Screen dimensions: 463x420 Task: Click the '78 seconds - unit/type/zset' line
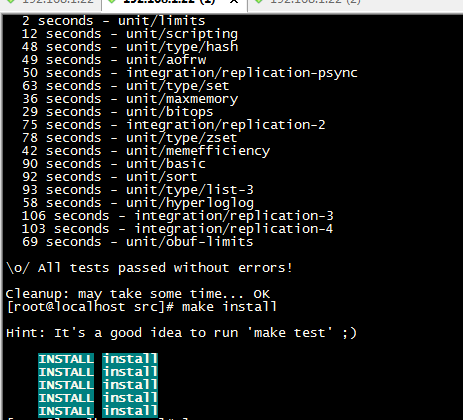(x=130, y=138)
